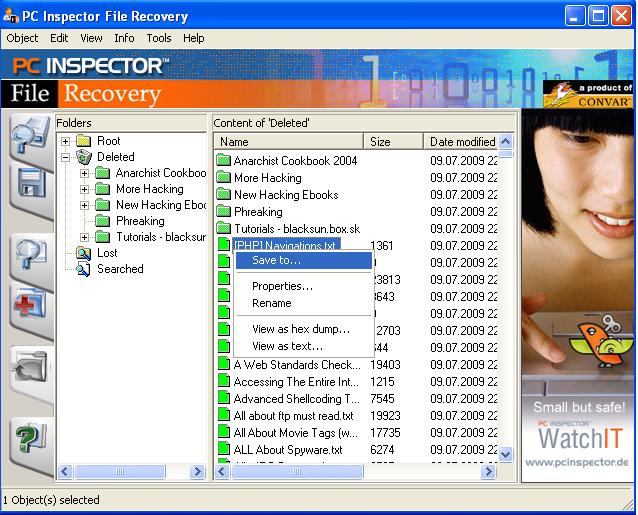Click Folders pane scroll left arrow
The width and height of the screenshot is (638, 515).
[65, 471]
